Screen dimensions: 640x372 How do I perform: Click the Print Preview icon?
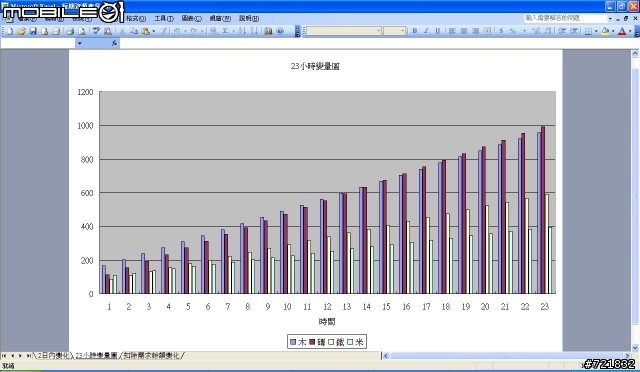pyautogui.click(x=82, y=31)
